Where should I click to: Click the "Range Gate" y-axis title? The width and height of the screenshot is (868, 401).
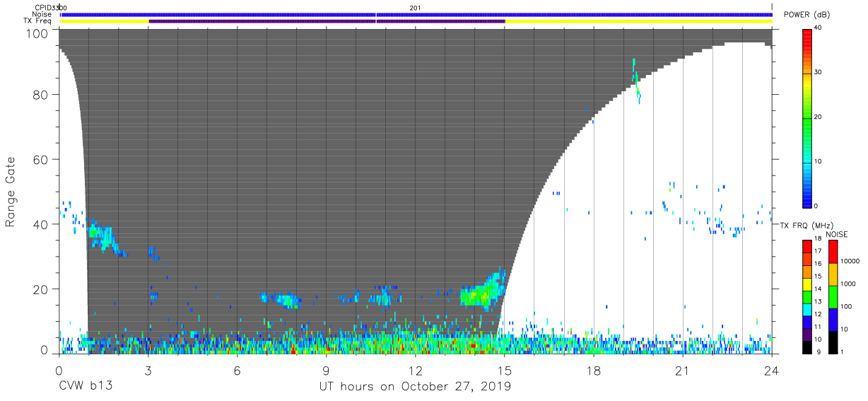click(x=11, y=192)
